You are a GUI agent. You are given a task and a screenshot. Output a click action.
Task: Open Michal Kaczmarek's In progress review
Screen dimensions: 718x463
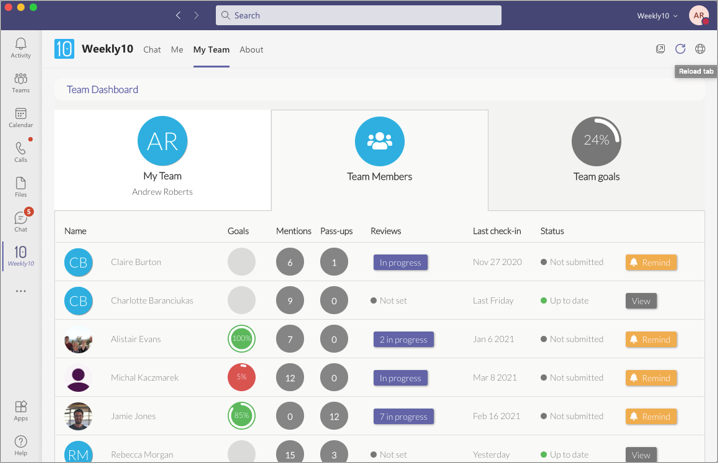click(400, 378)
